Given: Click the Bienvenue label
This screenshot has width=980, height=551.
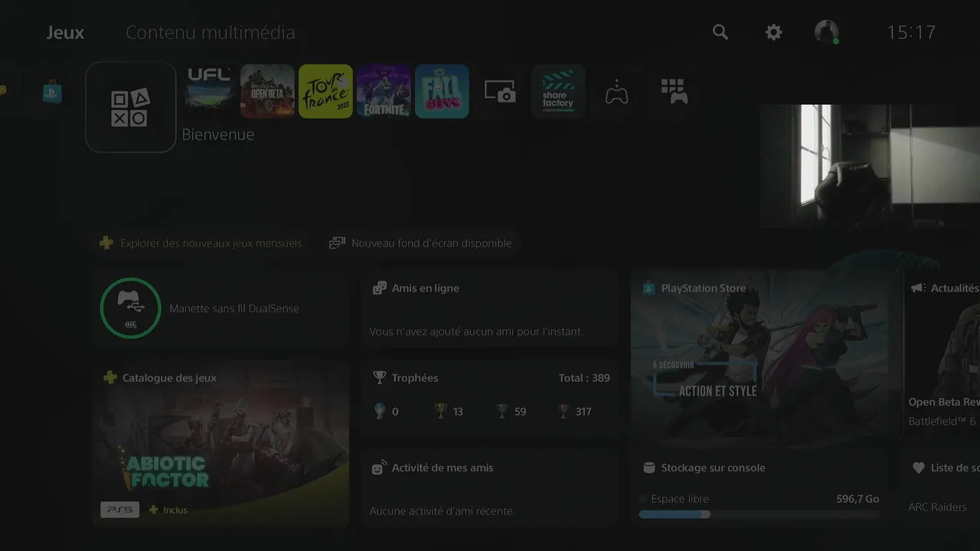Looking at the screenshot, I should pos(218,135).
